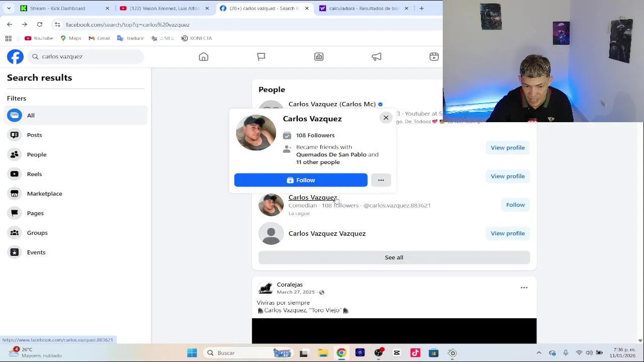The image size is (644, 362).
Task: Open the KONECTA bookmark
Action: (x=197, y=38)
